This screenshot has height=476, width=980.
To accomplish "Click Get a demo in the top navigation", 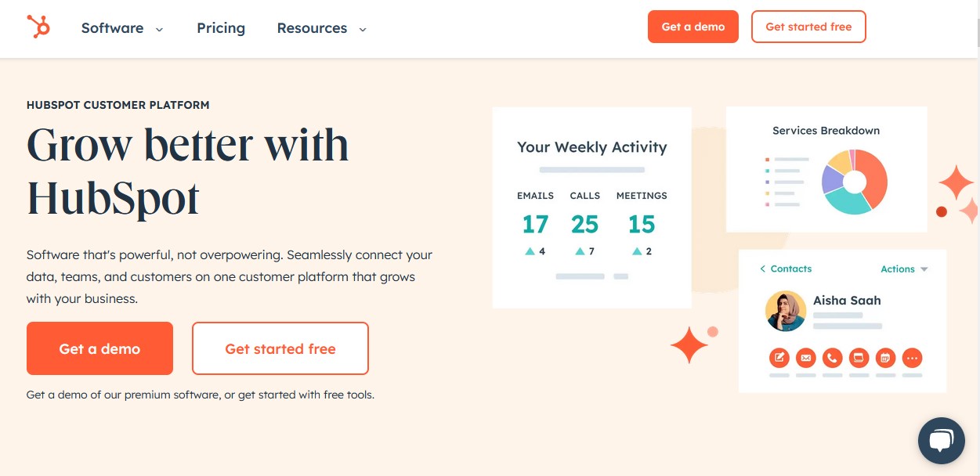I will pyautogui.click(x=693, y=26).
